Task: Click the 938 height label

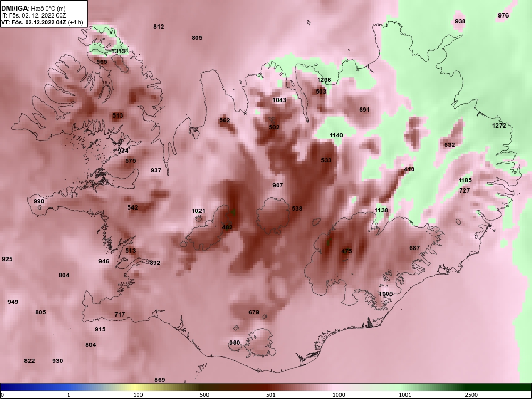Action: tap(460, 21)
